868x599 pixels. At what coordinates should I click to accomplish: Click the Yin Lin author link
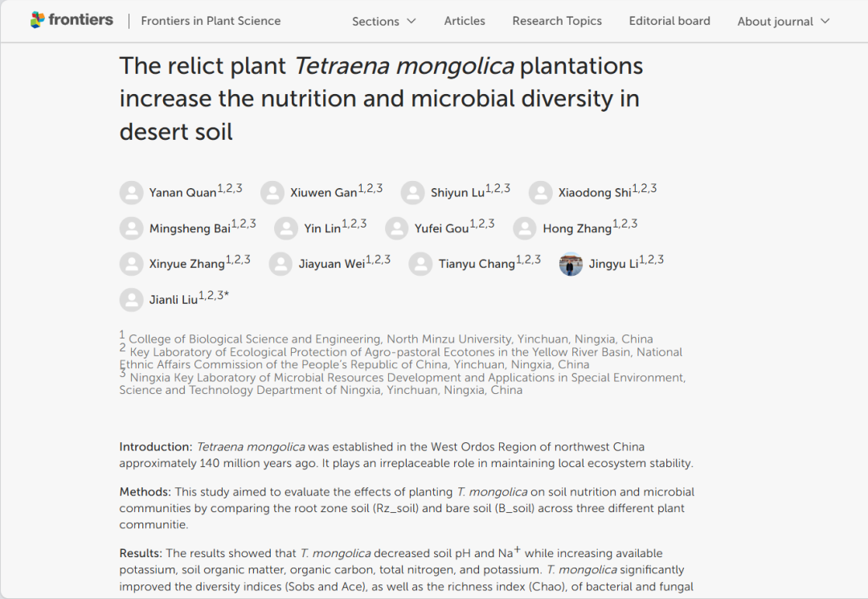click(322, 228)
